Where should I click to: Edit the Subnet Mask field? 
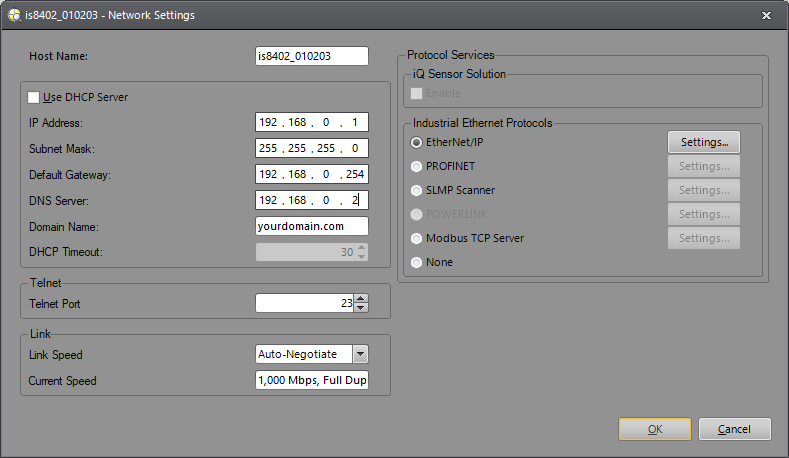point(312,149)
